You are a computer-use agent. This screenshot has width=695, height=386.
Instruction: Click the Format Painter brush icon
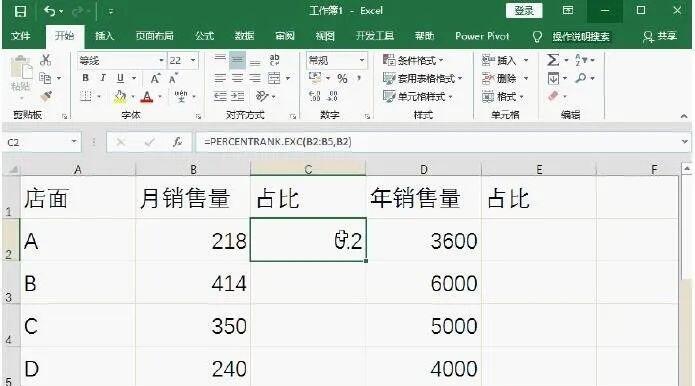tap(45, 96)
